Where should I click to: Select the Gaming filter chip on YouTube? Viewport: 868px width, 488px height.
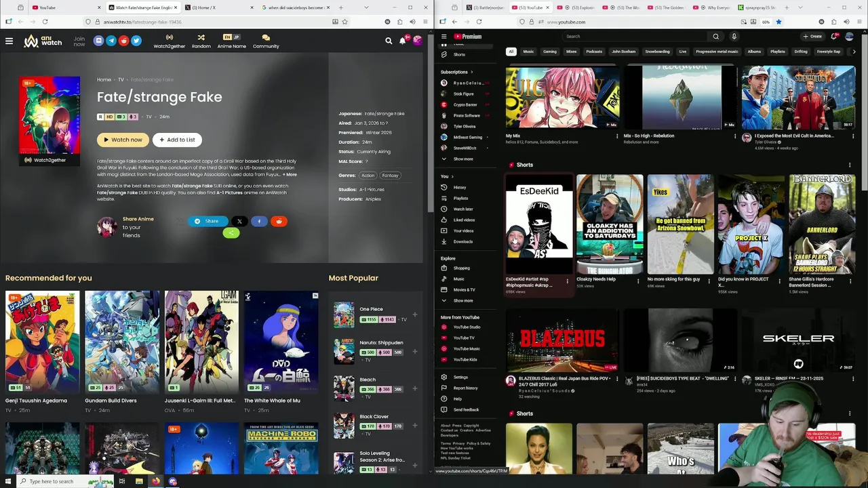pos(549,52)
